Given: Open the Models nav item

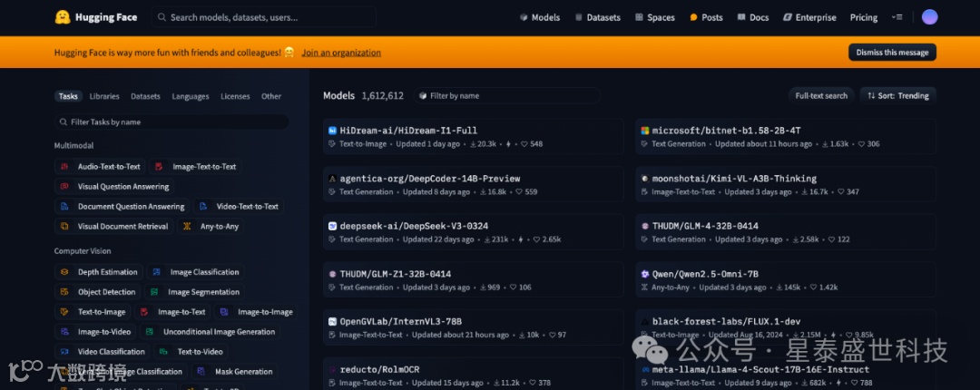Looking at the screenshot, I should [539, 17].
